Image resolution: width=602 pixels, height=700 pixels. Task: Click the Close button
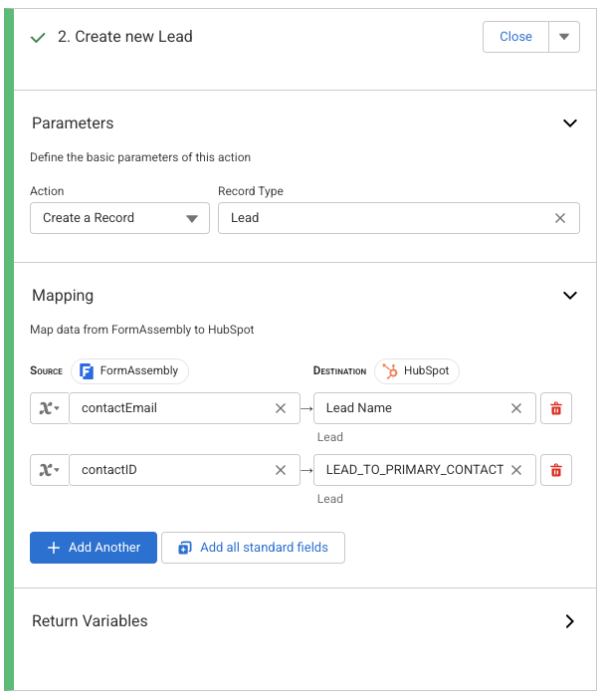(515, 37)
